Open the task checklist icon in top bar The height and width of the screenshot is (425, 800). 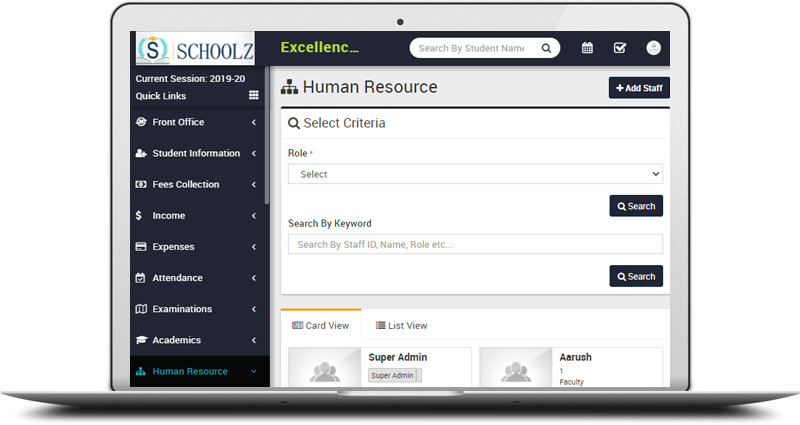pyautogui.click(x=619, y=48)
